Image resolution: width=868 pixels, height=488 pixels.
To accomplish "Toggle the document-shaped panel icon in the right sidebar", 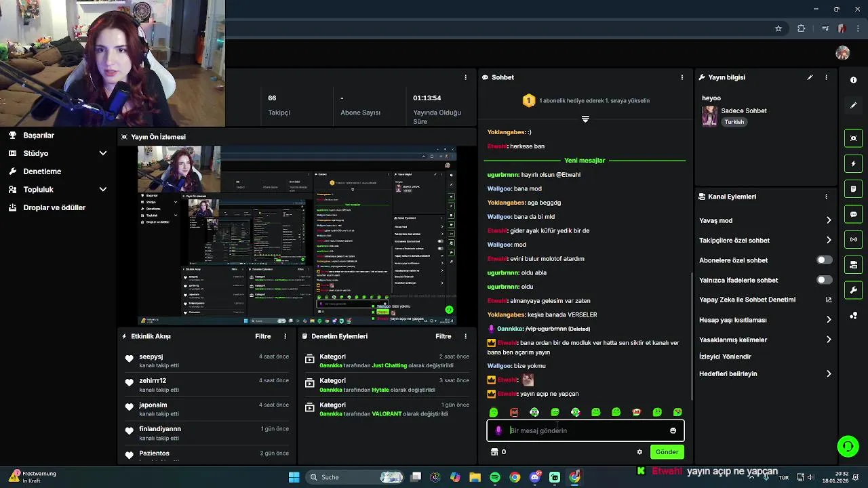I will 853,188.
